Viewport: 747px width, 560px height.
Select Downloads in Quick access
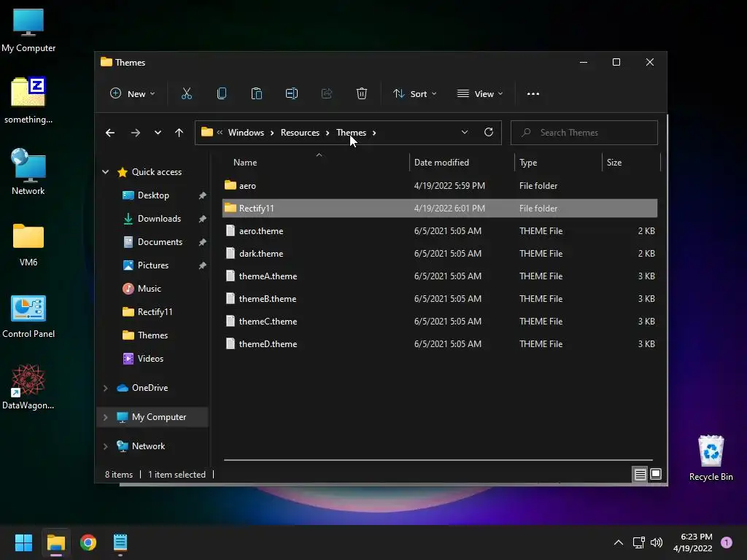(159, 219)
